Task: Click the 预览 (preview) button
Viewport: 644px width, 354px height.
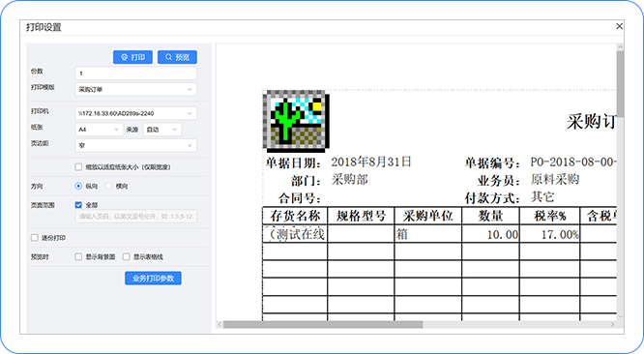Action: pyautogui.click(x=177, y=57)
